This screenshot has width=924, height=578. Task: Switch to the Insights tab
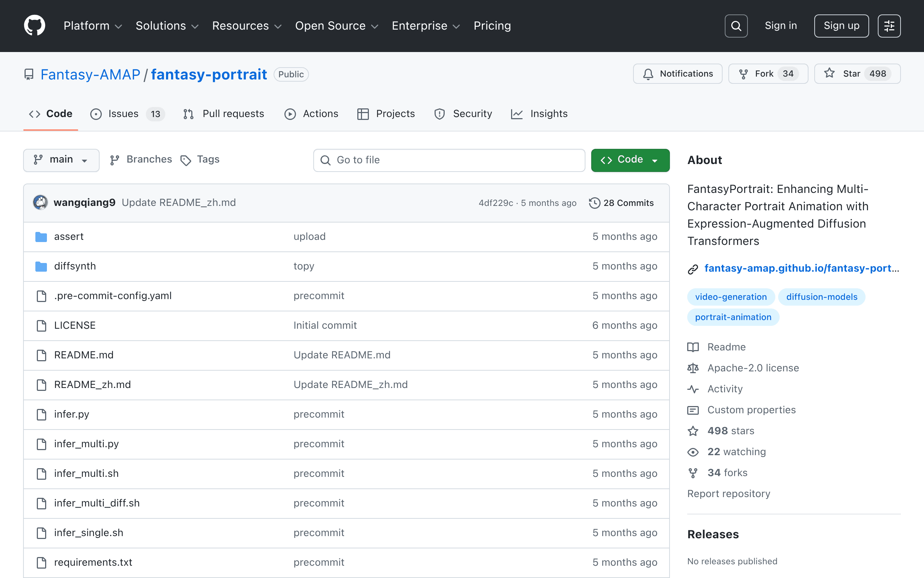[539, 114]
